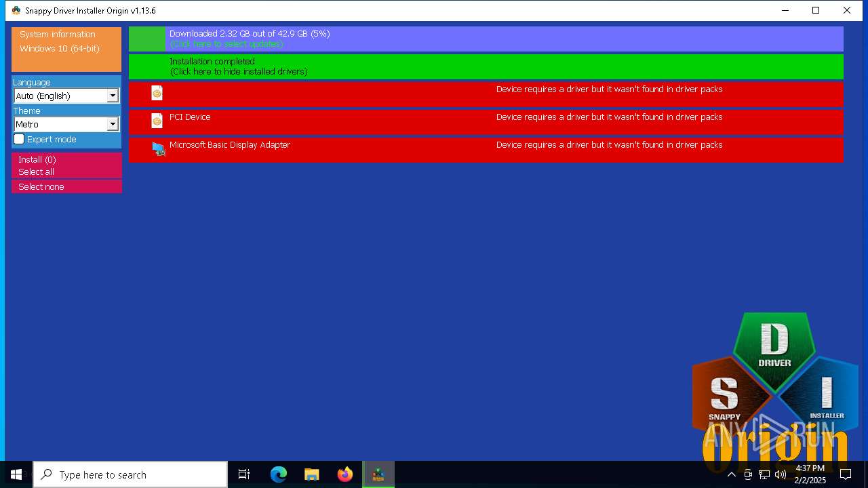Open the System information panel
Screen dimensions: 868x488
[x=66, y=49]
